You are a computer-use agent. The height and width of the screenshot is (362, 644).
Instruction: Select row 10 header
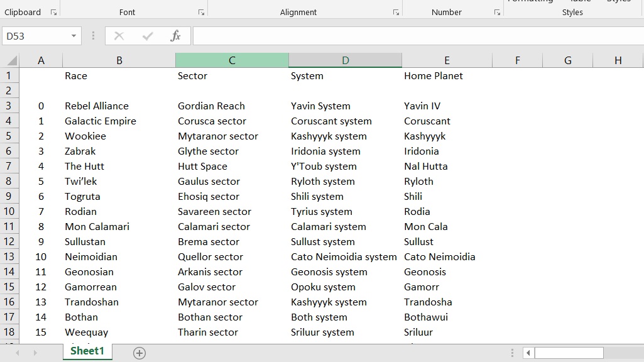coord(9,211)
